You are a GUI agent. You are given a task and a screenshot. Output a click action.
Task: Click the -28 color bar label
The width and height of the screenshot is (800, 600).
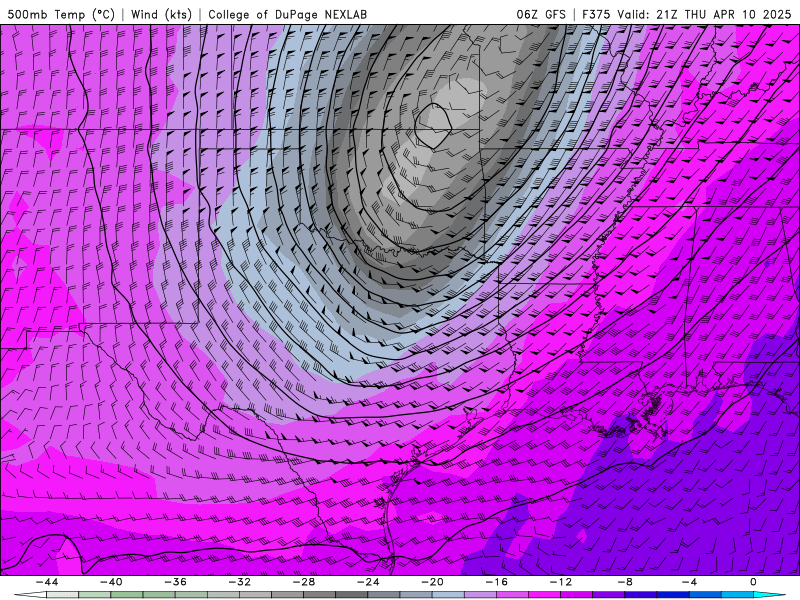304,582
